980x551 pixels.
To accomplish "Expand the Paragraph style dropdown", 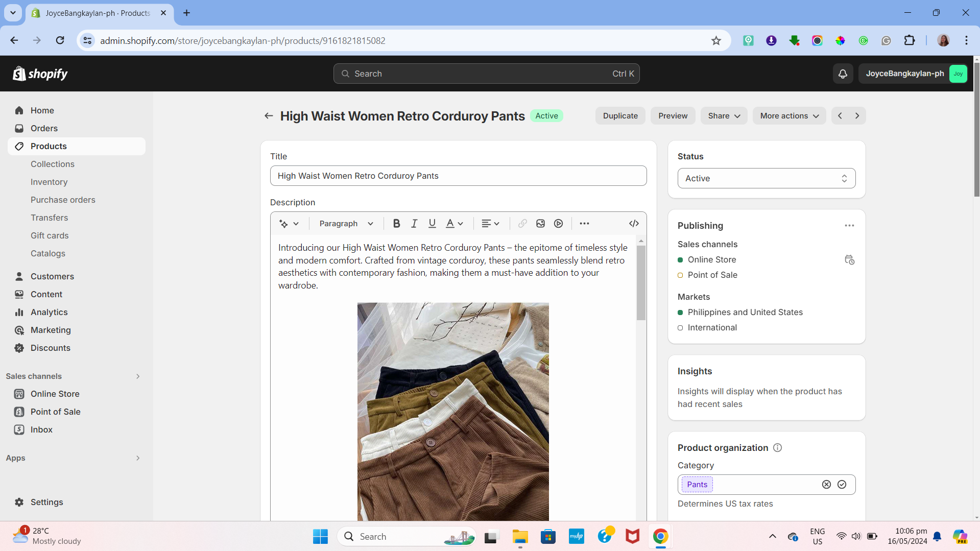I will pyautogui.click(x=346, y=224).
